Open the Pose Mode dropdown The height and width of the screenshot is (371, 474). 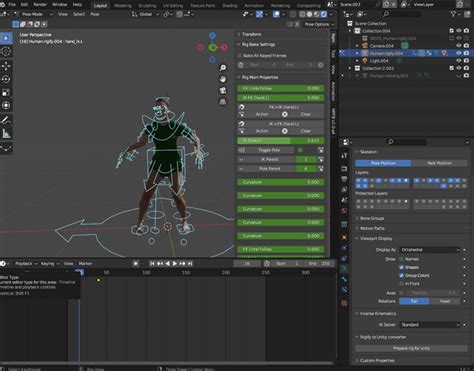tap(33, 14)
